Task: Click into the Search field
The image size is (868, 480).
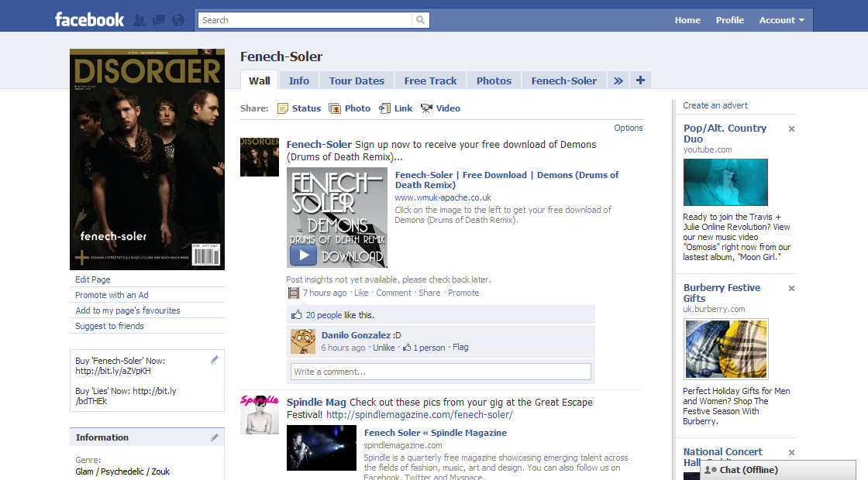Action: tap(305, 20)
